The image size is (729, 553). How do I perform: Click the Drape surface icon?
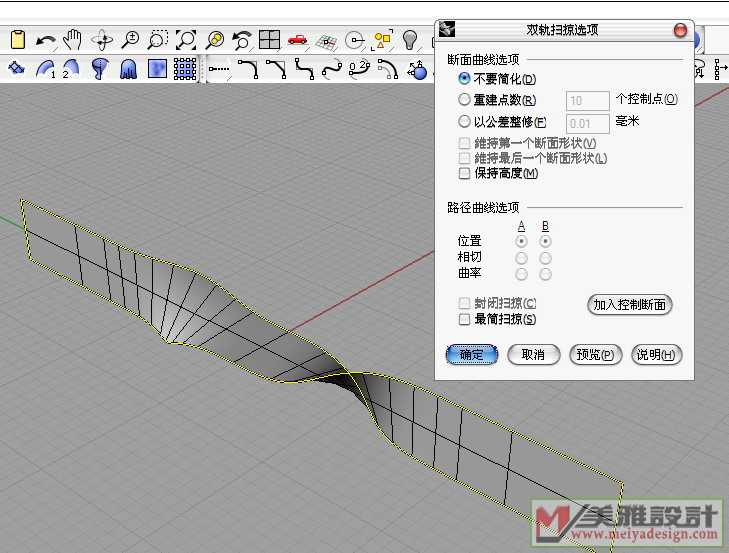click(128, 69)
